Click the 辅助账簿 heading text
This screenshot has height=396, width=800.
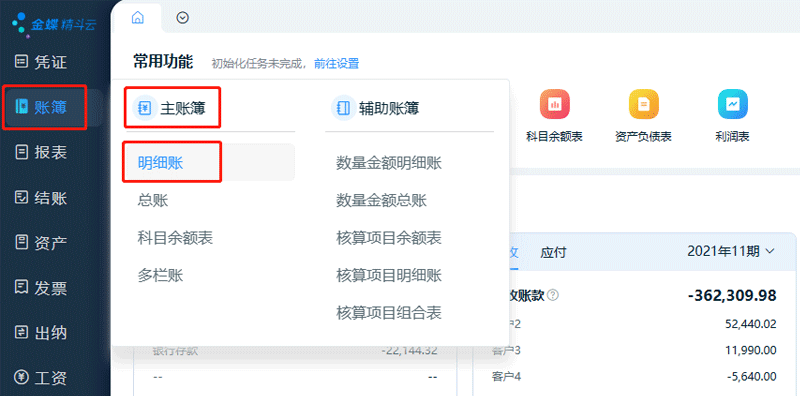(389, 108)
